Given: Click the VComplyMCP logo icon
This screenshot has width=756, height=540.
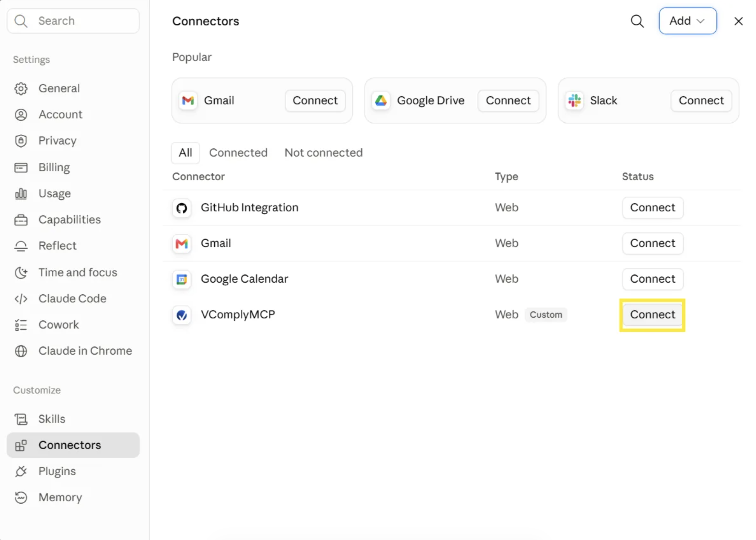Looking at the screenshot, I should pyautogui.click(x=181, y=315).
